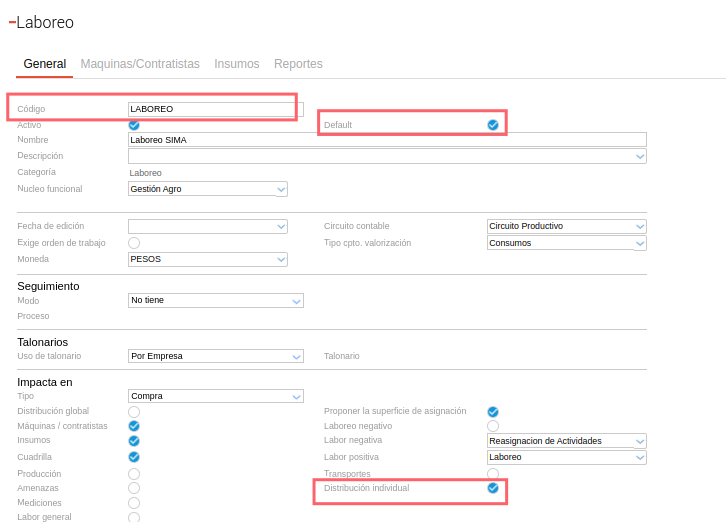Change the Moneda dropdown selection
Viewport: 726px width, 522px height.
click(281, 259)
